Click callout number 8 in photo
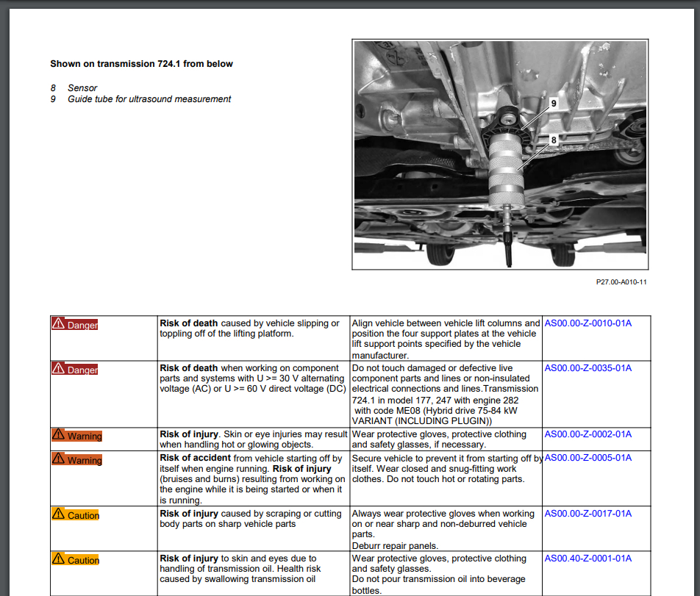The width and height of the screenshot is (700, 596). click(x=554, y=140)
